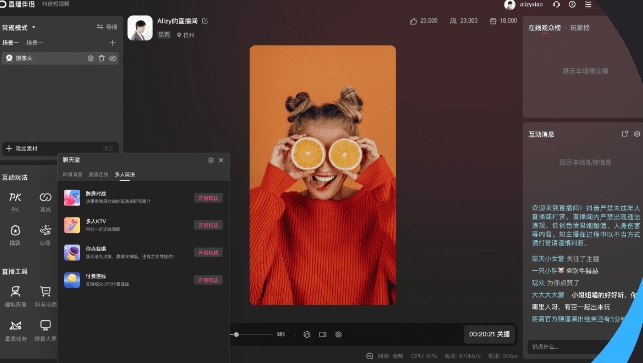Click the alizyxiao username in title bar
Viewport: 643px width, 363px height.
click(x=531, y=5)
